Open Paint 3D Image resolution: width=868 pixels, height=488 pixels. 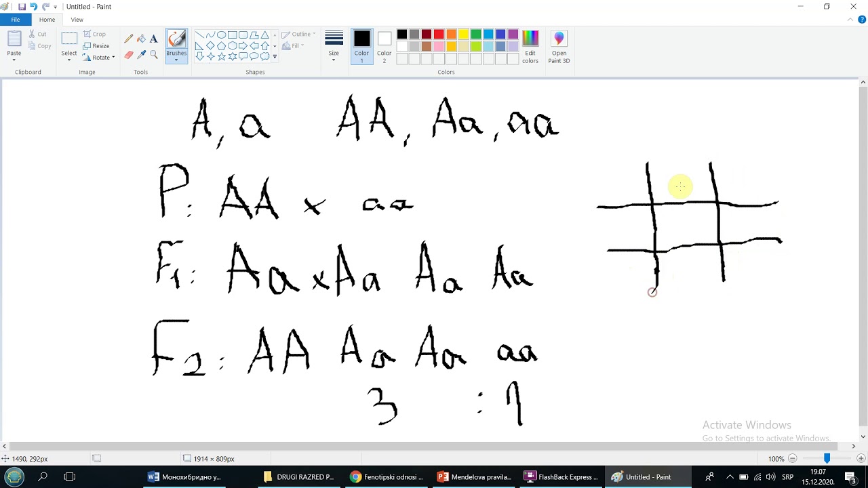pos(559,47)
